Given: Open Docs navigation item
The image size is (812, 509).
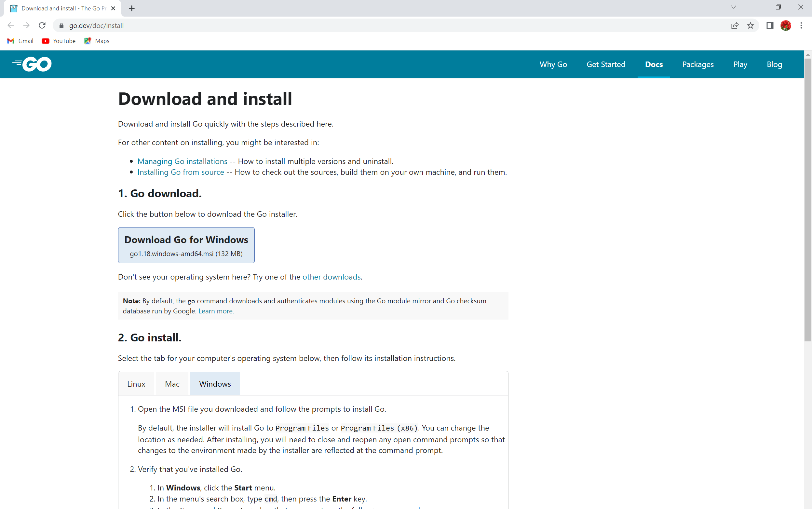Looking at the screenshot, I should coord(654,64).
